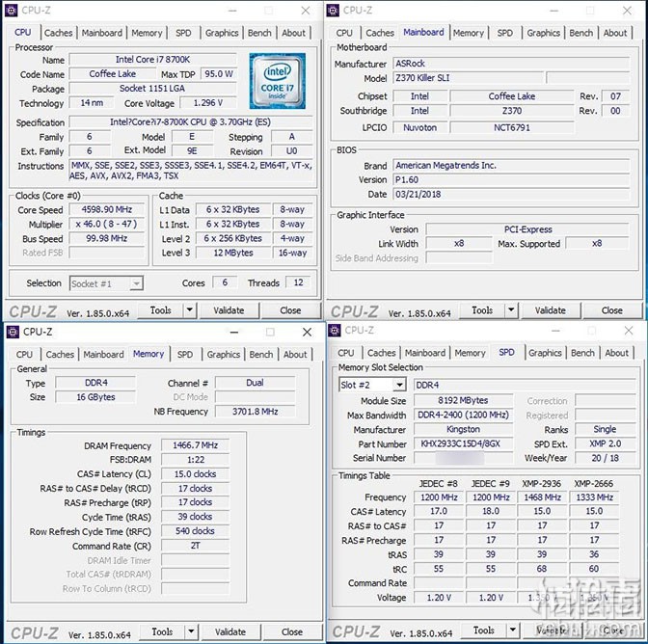The height and width of the screenshot is (644, 648).
Task: Select Mainboard tab in SPD window
Action: click(x=425, y=353)
